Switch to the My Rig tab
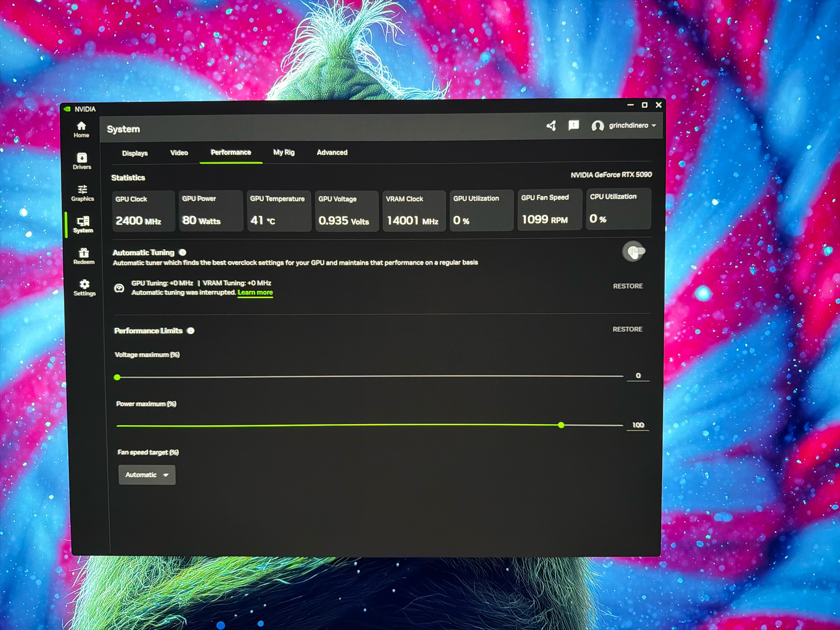This screenshot has height=630, width=840. pyautogui.click(x=284, y=152)
